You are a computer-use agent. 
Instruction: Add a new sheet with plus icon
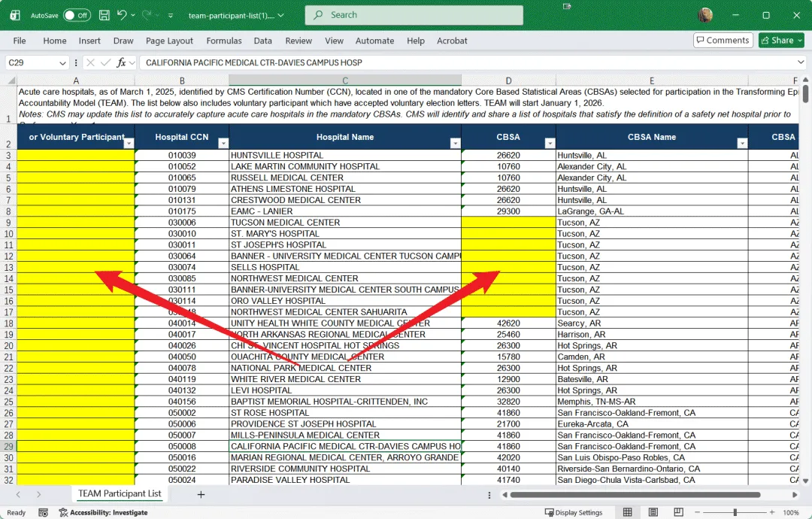(201, 494)
